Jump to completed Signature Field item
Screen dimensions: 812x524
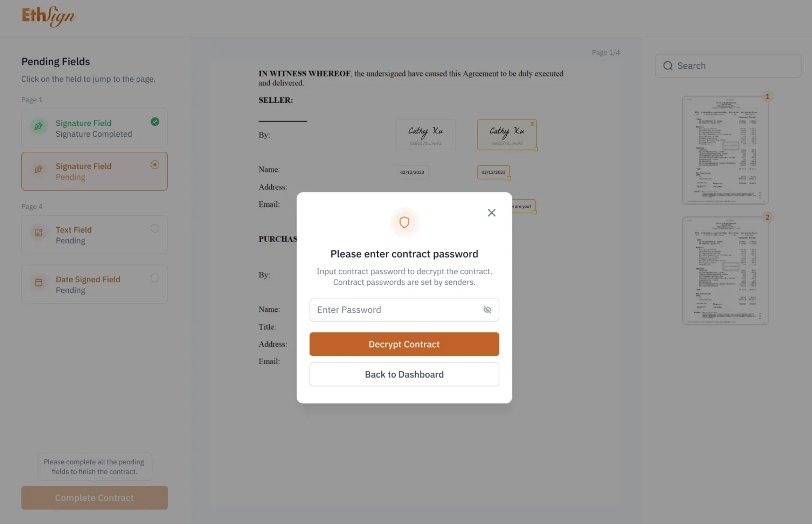94,128
